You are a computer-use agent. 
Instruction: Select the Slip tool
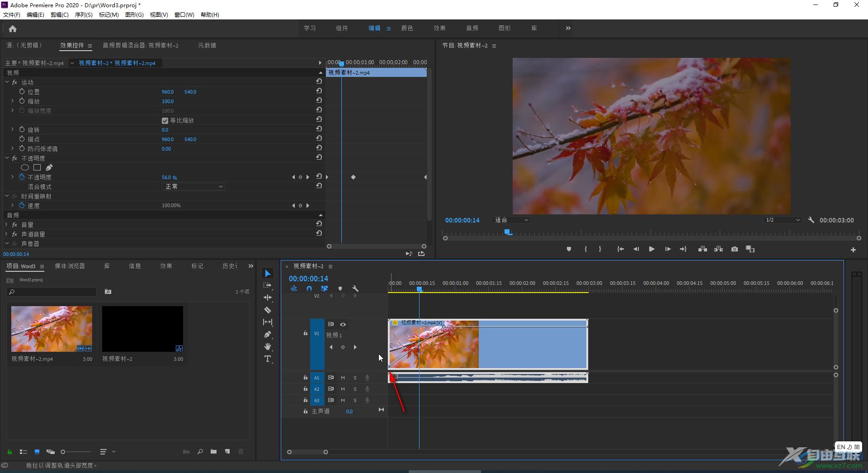(268, 322)
